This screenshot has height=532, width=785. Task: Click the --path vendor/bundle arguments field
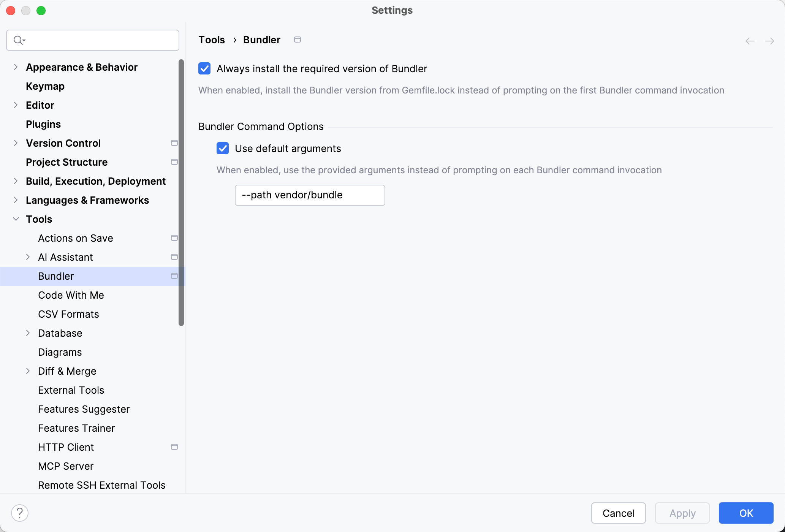coord(310,195)
